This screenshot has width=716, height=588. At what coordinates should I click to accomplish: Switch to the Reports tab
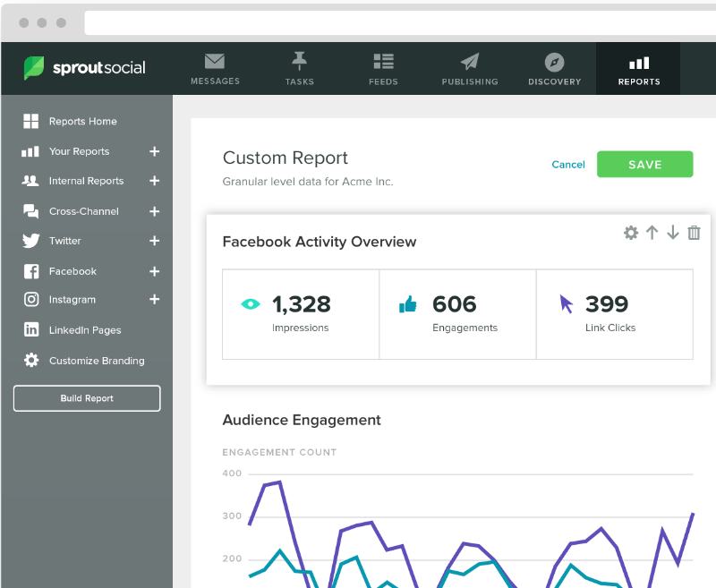638,69
